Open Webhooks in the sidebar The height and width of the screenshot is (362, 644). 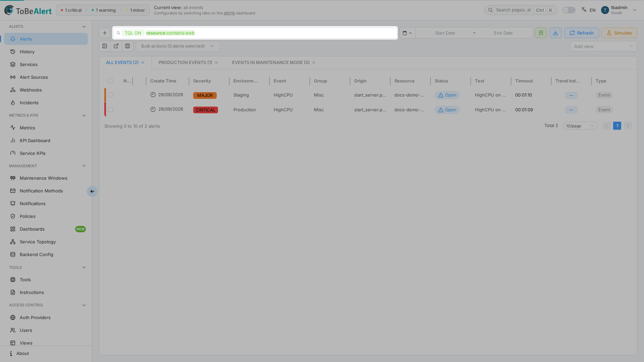coord(46,90)
